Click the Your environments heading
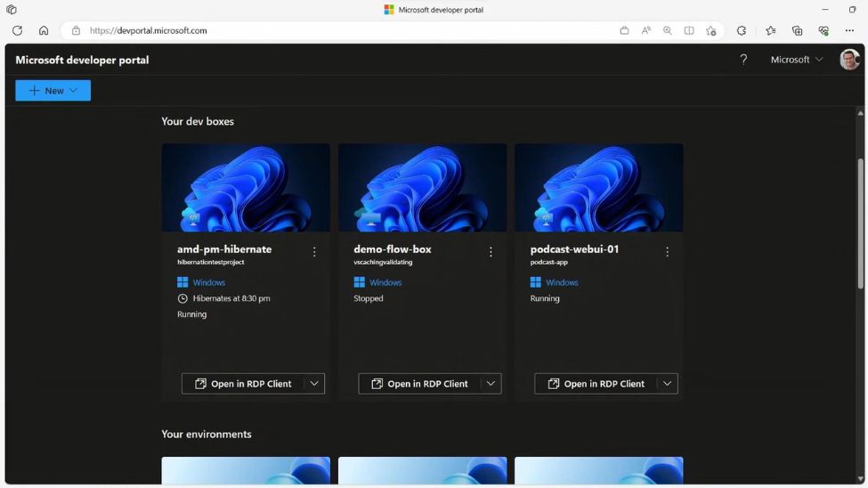The image size is (868, 488). pyautogui.click(x=207, y=435)
